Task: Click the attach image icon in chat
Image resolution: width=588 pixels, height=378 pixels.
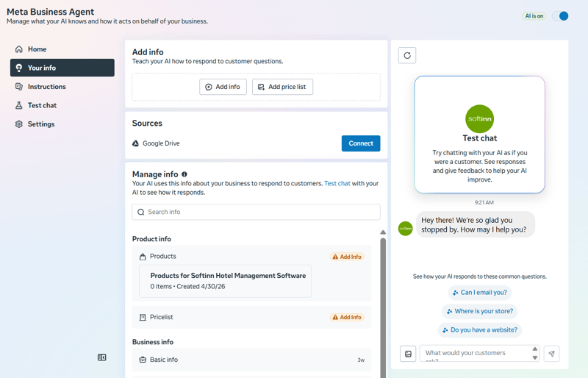Action: click(408, 354)
